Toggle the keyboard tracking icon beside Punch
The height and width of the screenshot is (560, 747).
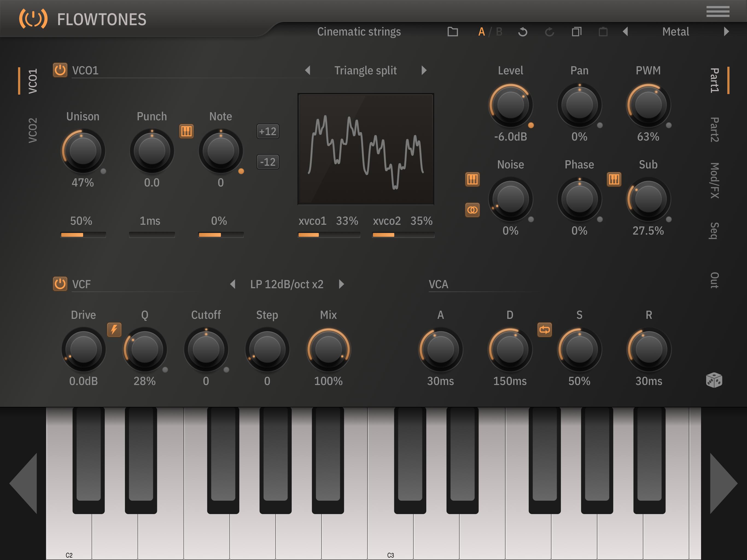[186, 131]
